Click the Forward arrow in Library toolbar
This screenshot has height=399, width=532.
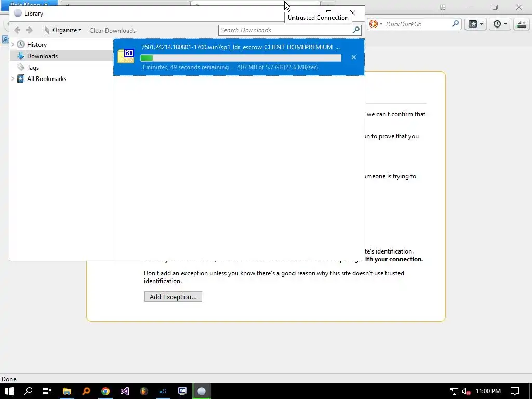(30, 30)
